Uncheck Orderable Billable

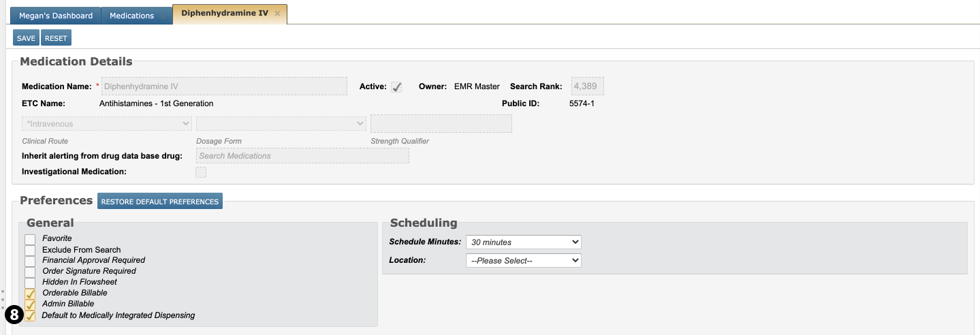point(30,293)
